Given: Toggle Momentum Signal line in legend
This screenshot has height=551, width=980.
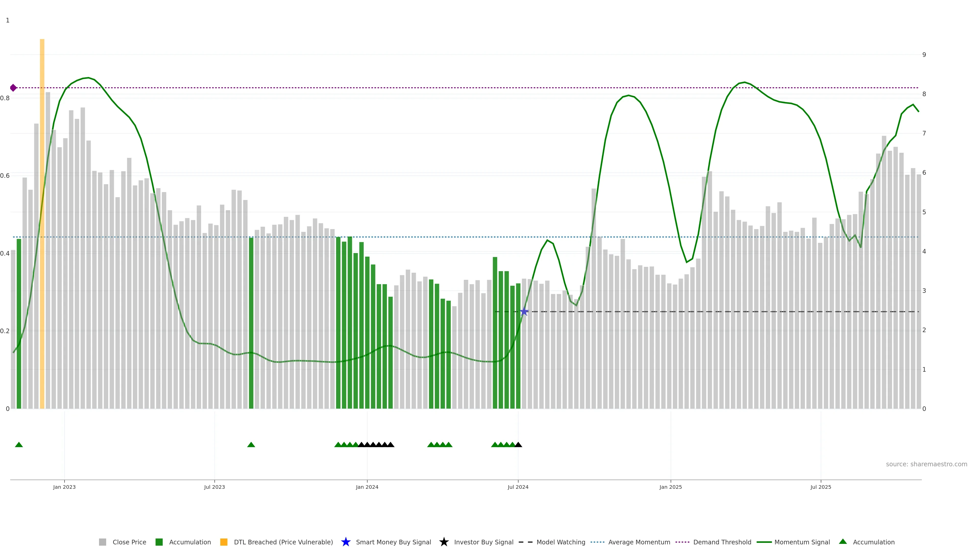Looking at the screenshot, I should click(x=802, y=542).
